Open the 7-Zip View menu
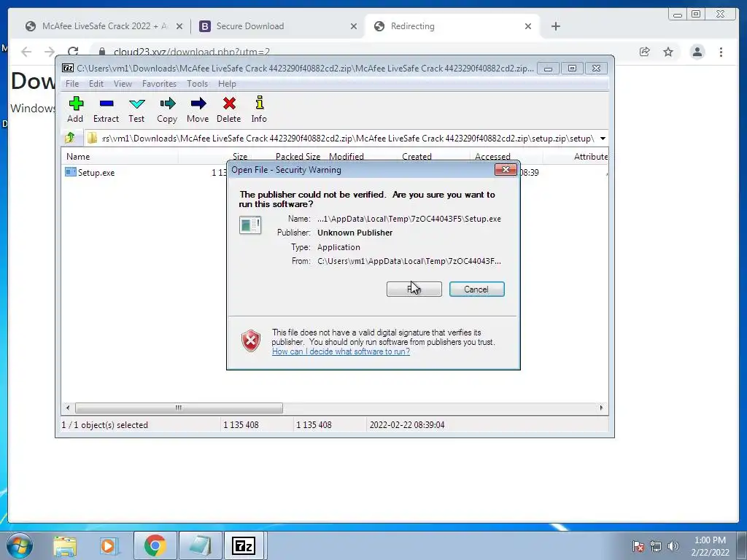This screenshot has height=560, width=747. pyautogui.click(x=123, y=84)
